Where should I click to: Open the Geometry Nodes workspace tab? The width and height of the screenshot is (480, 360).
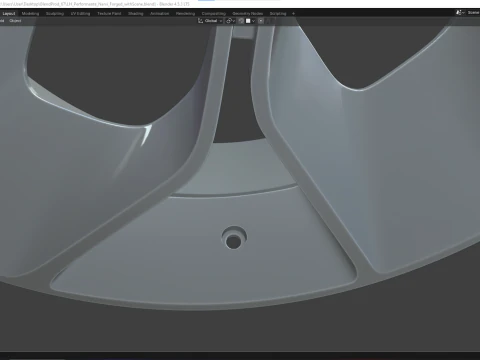pyautogui.click(x=248, y=14)
